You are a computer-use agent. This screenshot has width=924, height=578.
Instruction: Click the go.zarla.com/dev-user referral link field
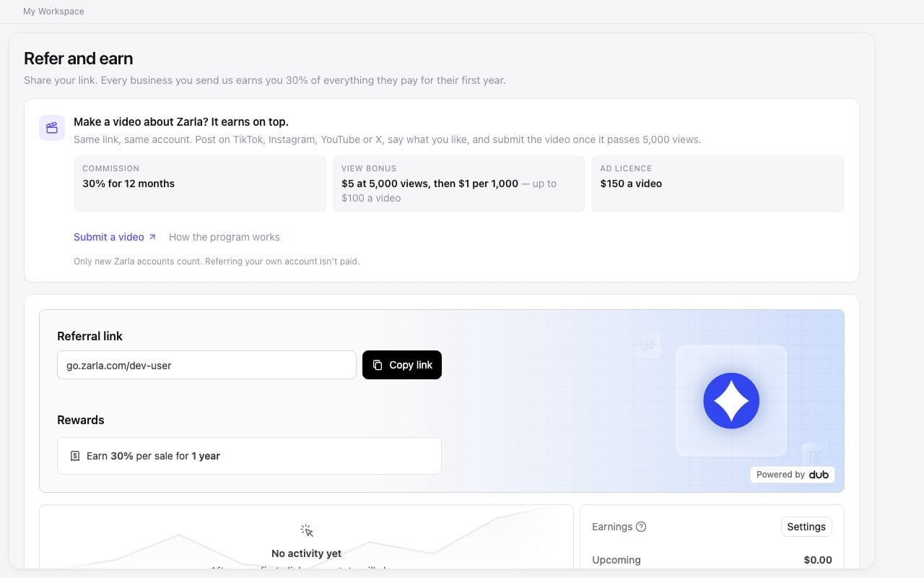[206, 365]
